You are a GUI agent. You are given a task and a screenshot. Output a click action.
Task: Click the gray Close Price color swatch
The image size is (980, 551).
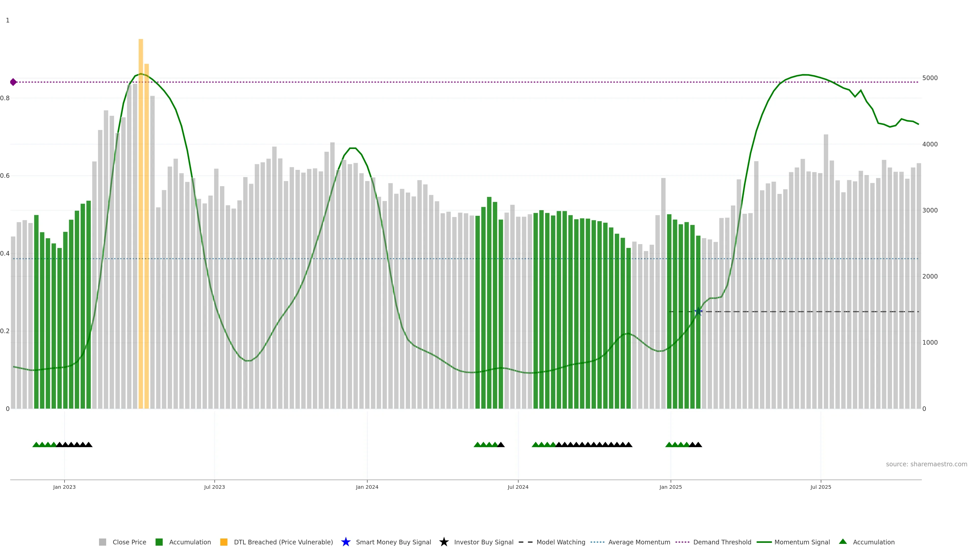point(103,542)
